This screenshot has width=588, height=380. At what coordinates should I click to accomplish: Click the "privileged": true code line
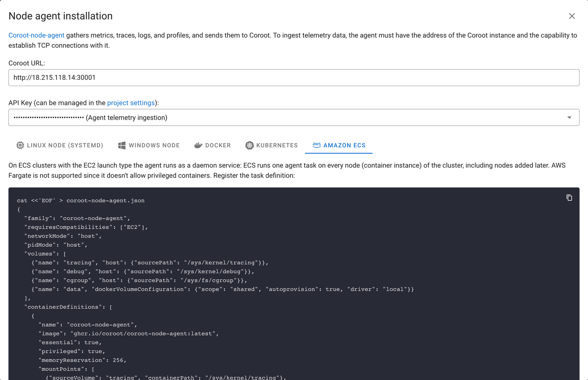tap(72, 351)
